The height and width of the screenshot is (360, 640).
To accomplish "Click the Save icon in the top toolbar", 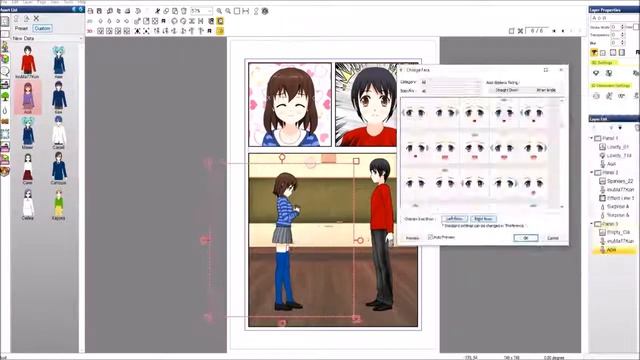I will coord(99,11).
